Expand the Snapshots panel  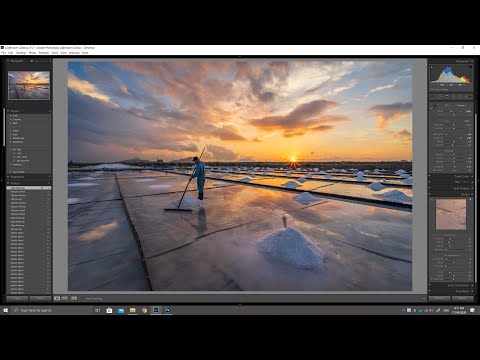coord(8,177)
